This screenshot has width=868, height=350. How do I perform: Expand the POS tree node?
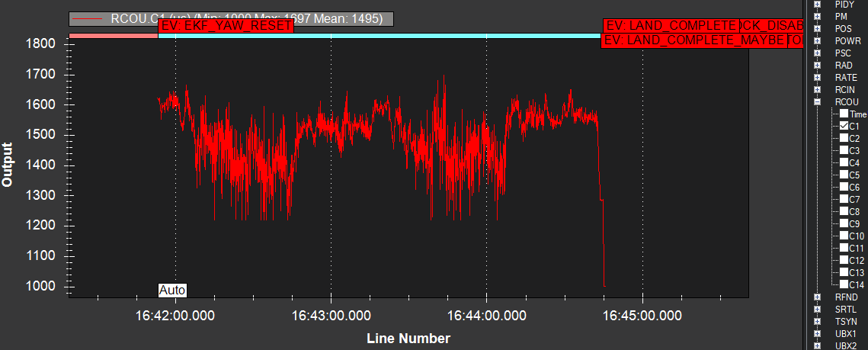coord(817,28)
